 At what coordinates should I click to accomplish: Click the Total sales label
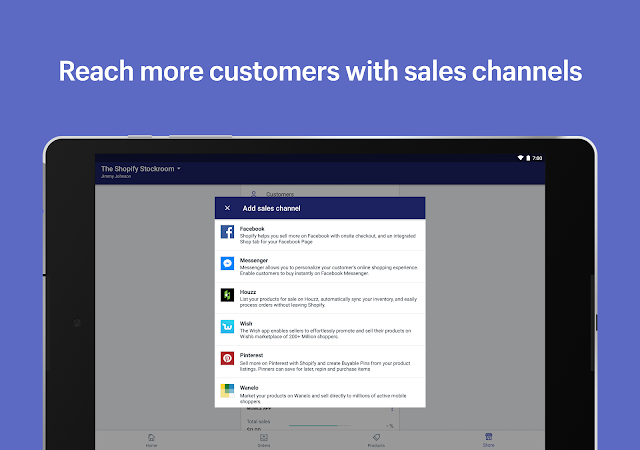(258, 421)
